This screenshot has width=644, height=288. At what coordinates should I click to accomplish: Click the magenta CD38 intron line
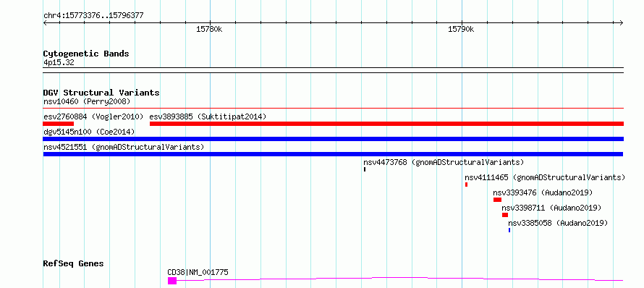[x=399, y=279]
